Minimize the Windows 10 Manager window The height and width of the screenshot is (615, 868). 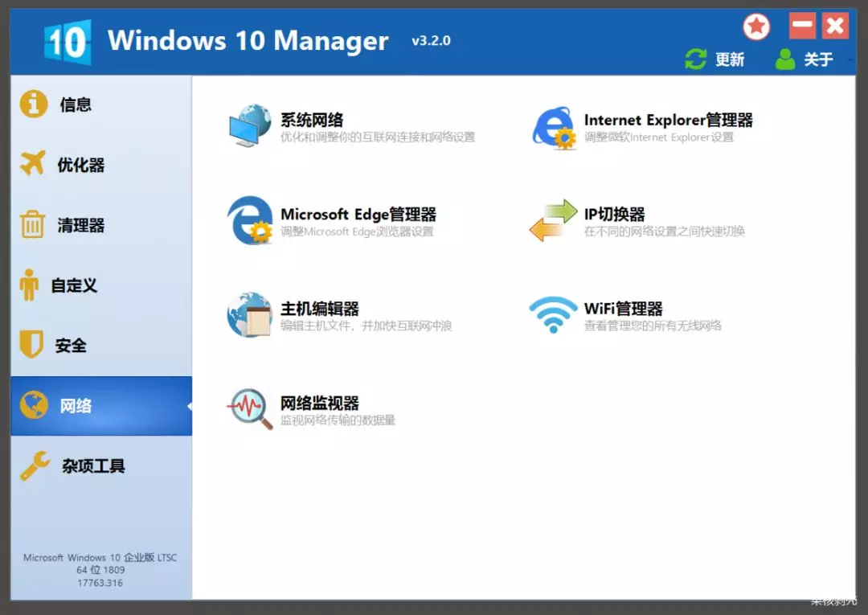[802, 26]
